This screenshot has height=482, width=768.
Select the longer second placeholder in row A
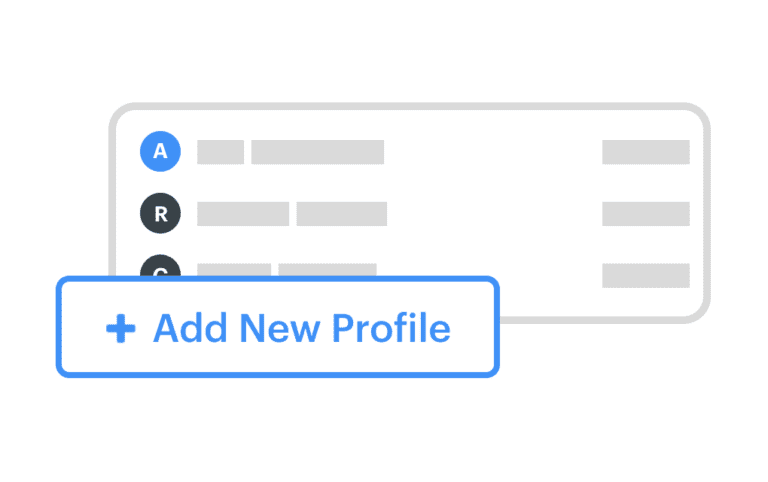(x=317, y=152)
